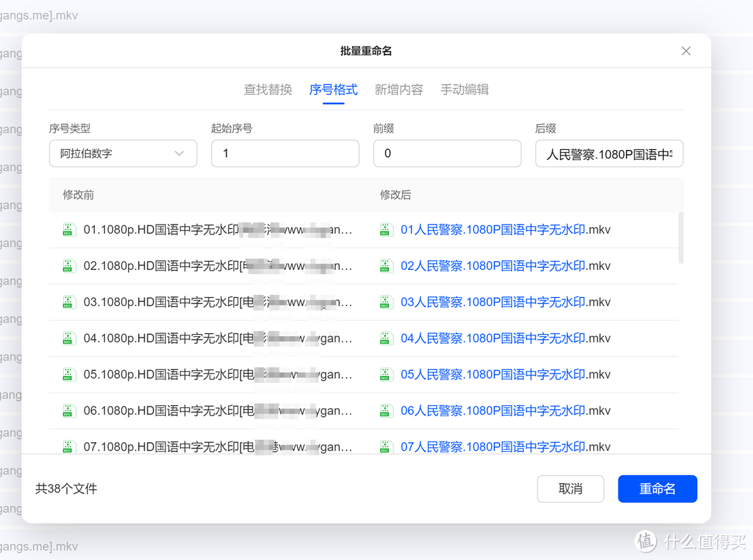Focus the 后缀 input with 人民警察 text

(609, 153)
